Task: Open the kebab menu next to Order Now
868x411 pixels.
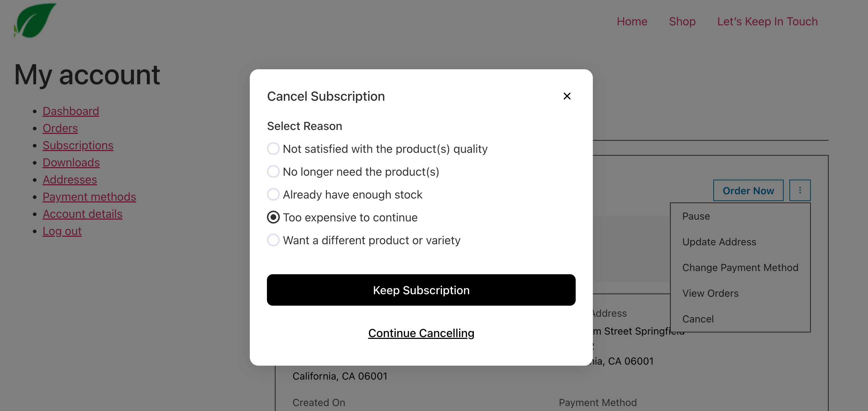Action: pos(800,190)
